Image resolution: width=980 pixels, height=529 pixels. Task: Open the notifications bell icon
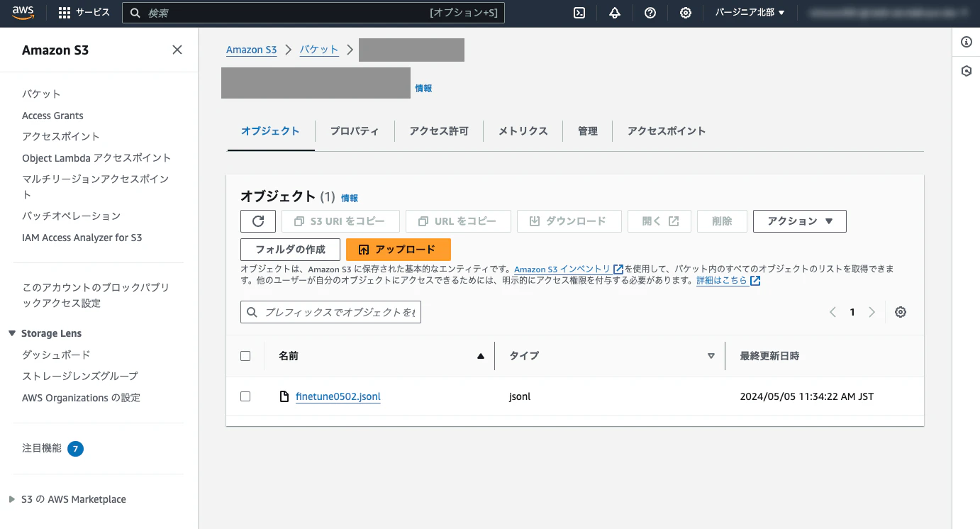615,13
